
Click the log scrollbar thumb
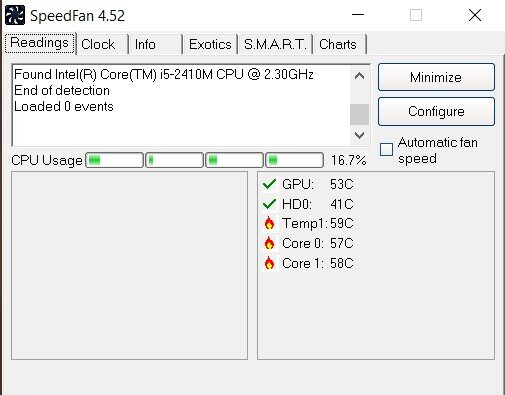[x=359, y=114]
